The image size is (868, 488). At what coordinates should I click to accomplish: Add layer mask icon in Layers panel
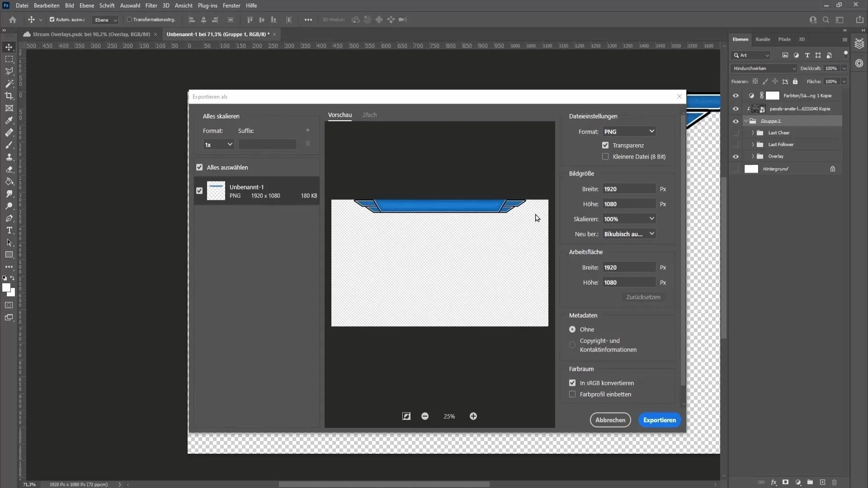coord(786,482)
